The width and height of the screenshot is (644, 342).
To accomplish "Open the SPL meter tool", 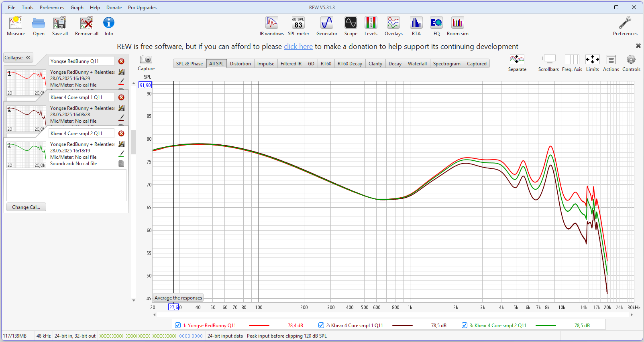I will point(298,26).
